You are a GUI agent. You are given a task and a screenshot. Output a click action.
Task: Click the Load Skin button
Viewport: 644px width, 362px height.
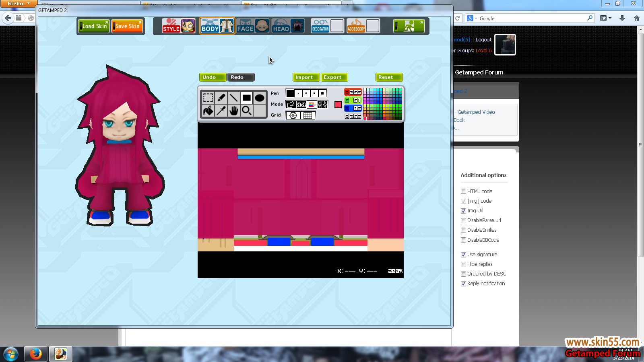point(94,26)
